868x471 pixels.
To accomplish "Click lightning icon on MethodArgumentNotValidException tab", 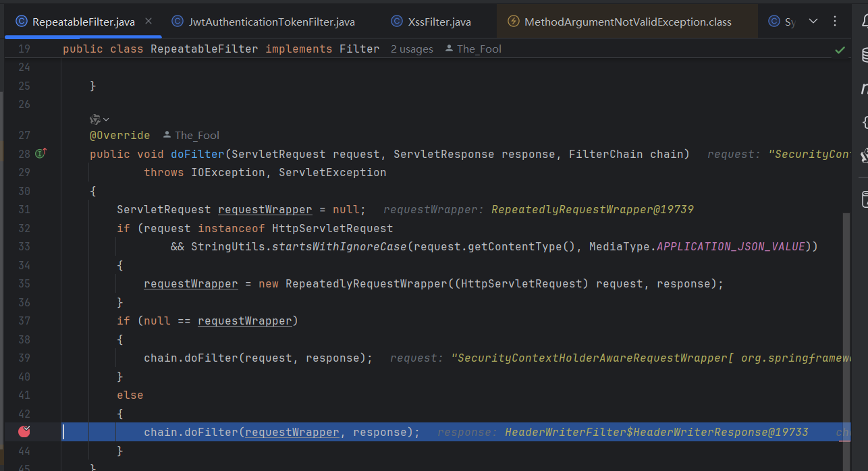I will 514,22.
